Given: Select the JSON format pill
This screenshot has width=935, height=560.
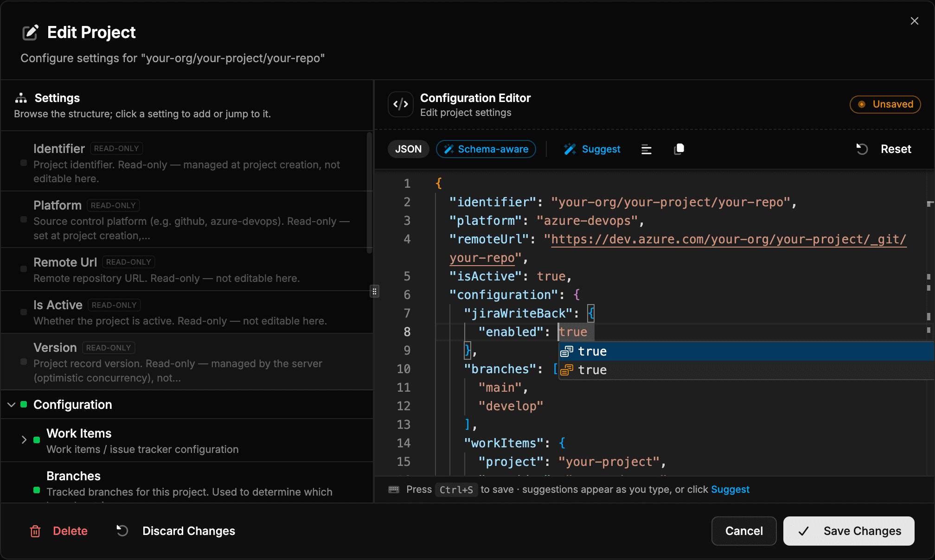Looking at the screenshot, I should (x=408, y=149).
